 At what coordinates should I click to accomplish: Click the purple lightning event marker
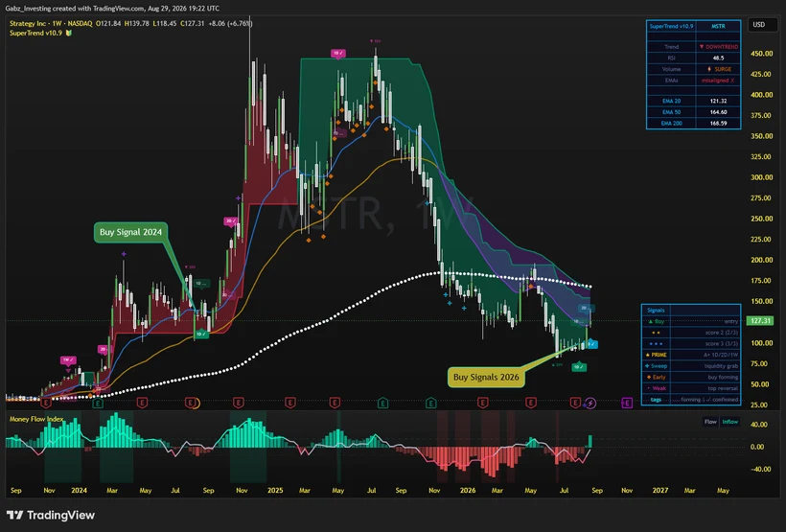point(590,403)
